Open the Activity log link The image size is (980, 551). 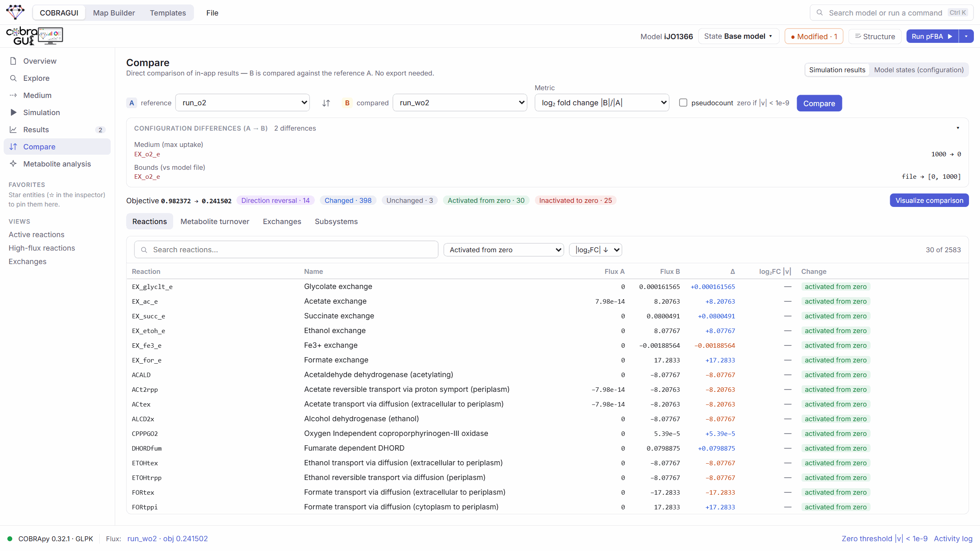pyautogui.click(x=953, y=539)
